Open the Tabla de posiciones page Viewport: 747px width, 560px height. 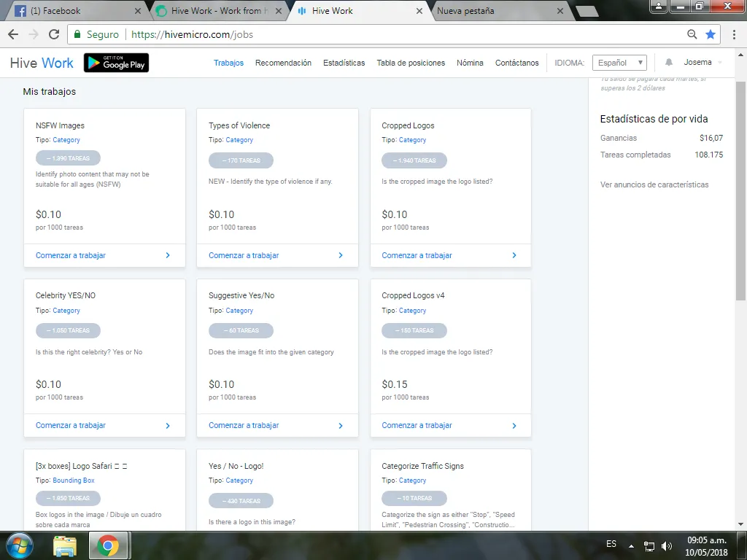(x=411, y=63)
